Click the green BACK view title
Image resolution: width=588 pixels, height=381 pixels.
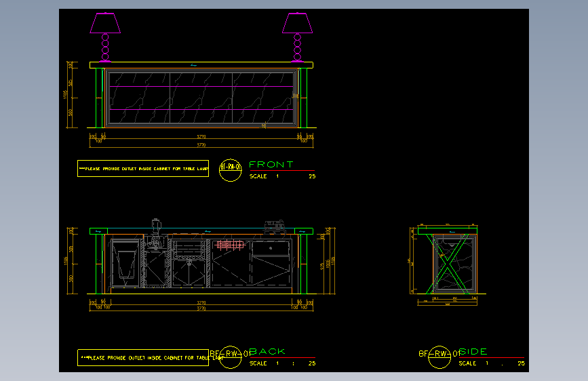(267, 351)
